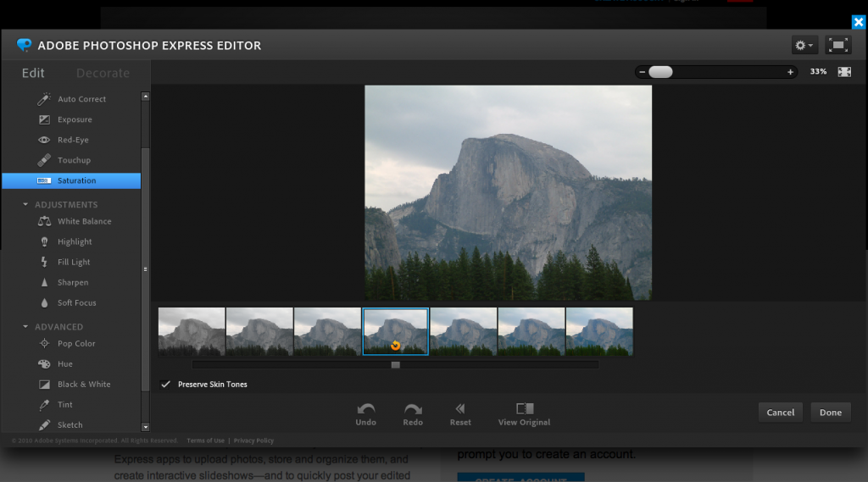Open the White Balance scales icon
Viewport: 868px width, 482px height.
[44, 221]
